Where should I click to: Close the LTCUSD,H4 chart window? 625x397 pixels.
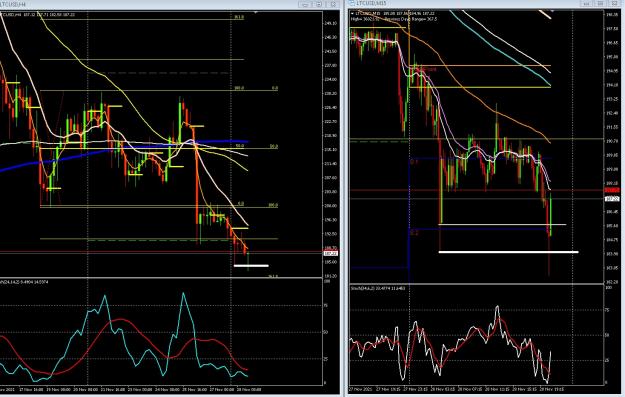tap(333, 4)
